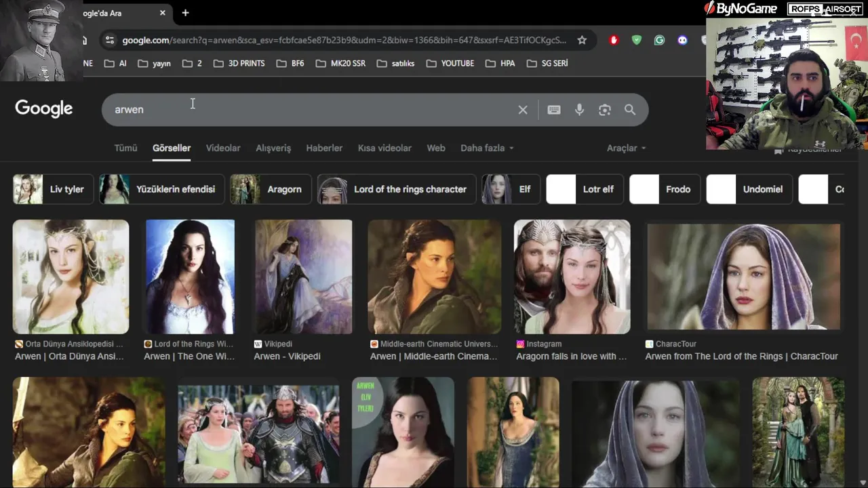This screenshot has height=488, width=868.
Task: Open the SG SERİ bookmarks folder
Action: pyautogui.click(x=547, y=63)
